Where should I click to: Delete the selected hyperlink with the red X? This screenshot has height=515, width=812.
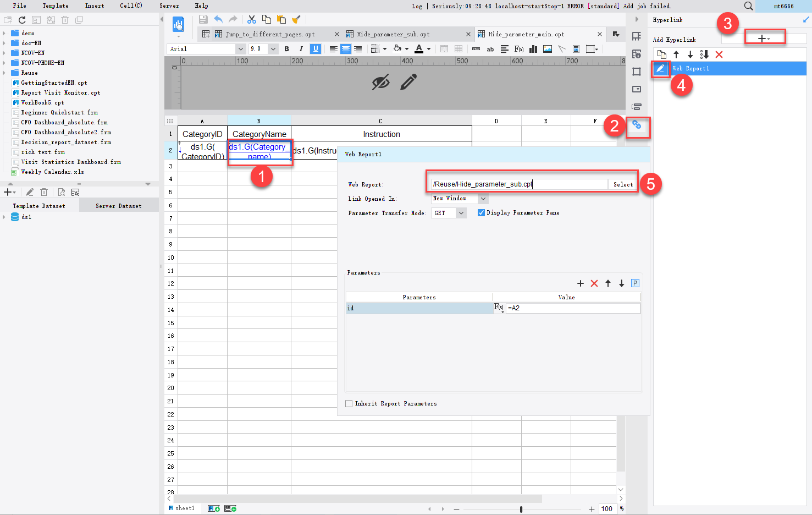click(x=719, y=54)
